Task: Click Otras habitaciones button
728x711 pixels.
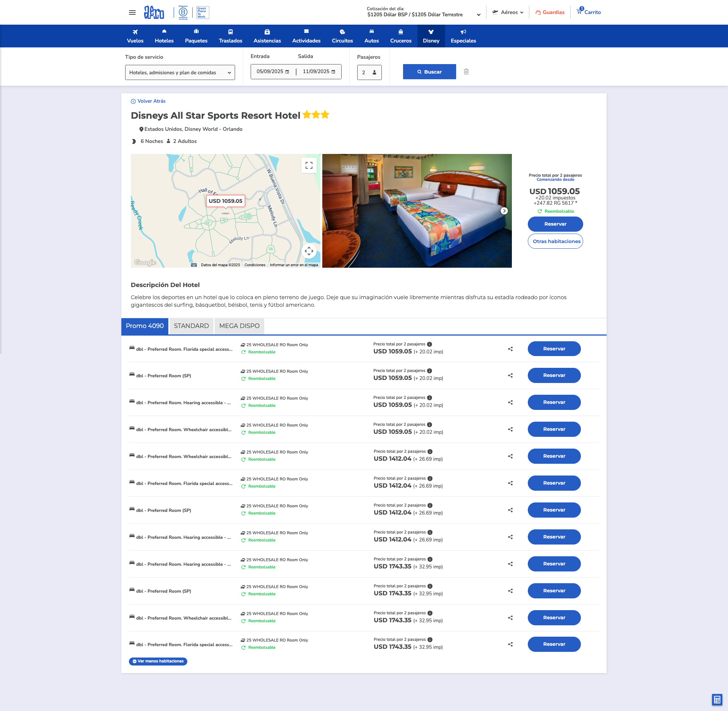Action: click(555, 241)
